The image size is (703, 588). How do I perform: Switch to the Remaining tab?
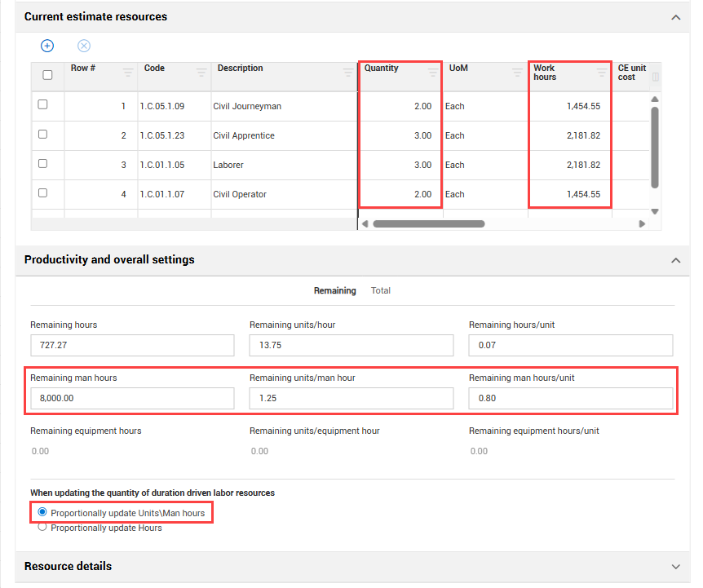pyautogui.click(x=334, y=291)
